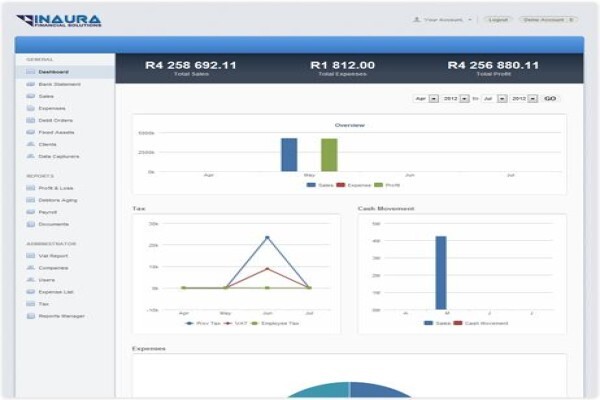This screenshot has height=400, width=600.
Task: Click the dark blue slice of Expenses pie
Action: point(377,391)
